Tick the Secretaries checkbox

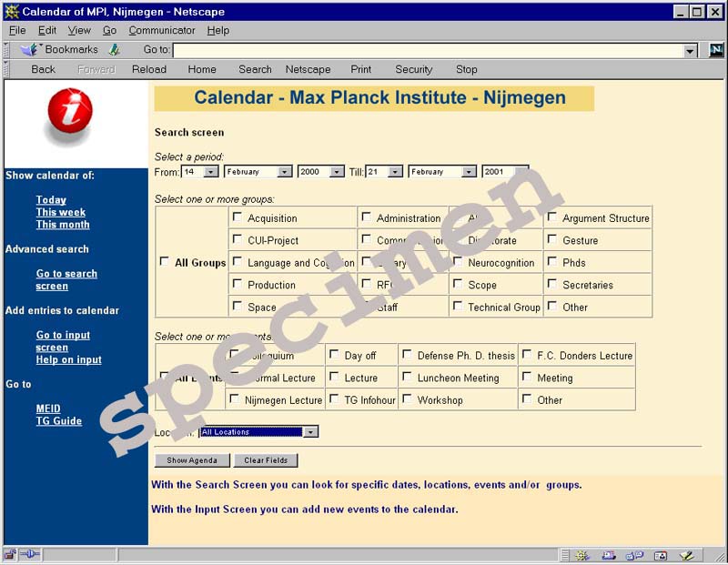552,284
